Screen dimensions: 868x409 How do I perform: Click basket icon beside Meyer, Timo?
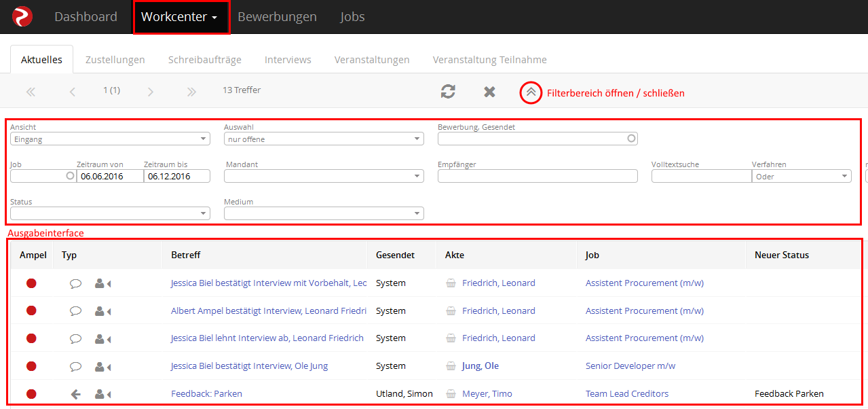(451, 394)
